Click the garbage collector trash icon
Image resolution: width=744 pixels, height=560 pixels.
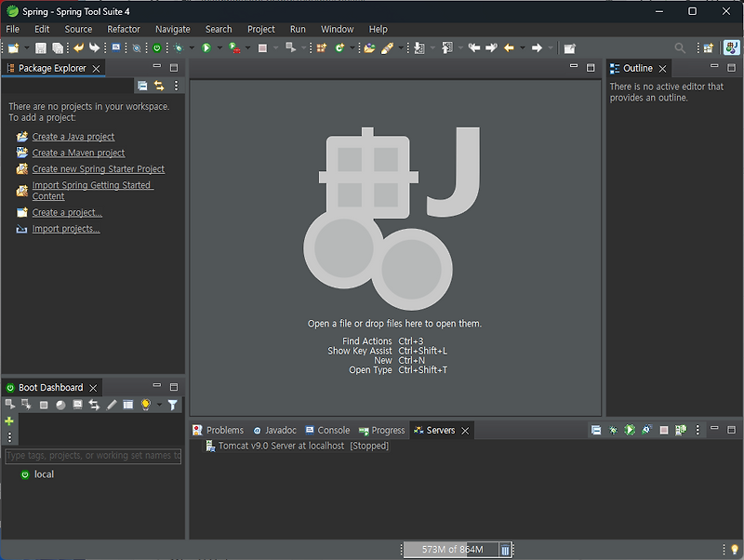(x=505, y=550)
